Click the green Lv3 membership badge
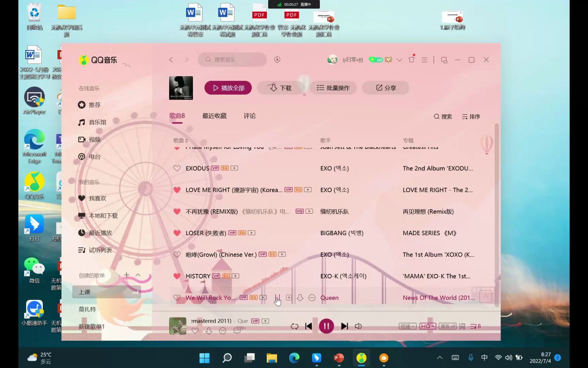The height and width of the screenshot is (368, 588). [x=376, y=60]
